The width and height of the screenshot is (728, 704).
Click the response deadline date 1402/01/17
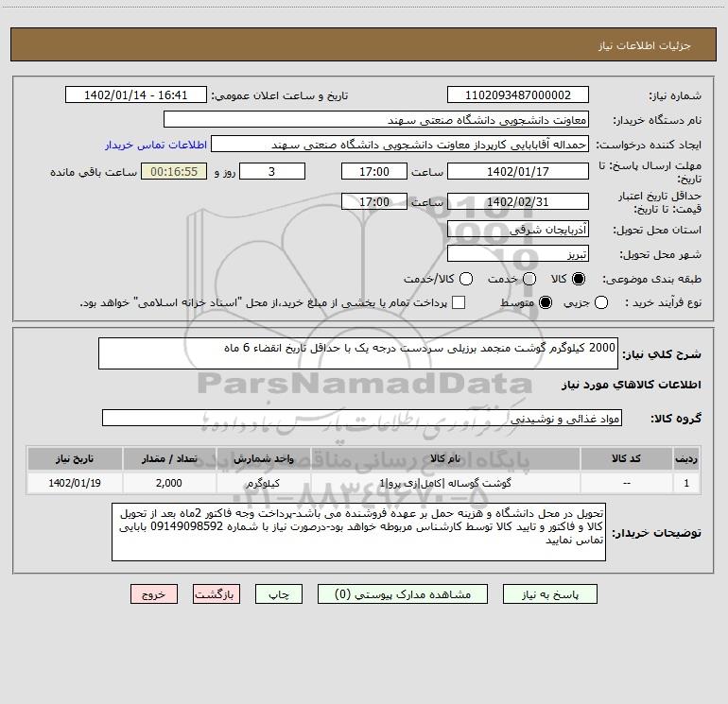click(518, 171)
